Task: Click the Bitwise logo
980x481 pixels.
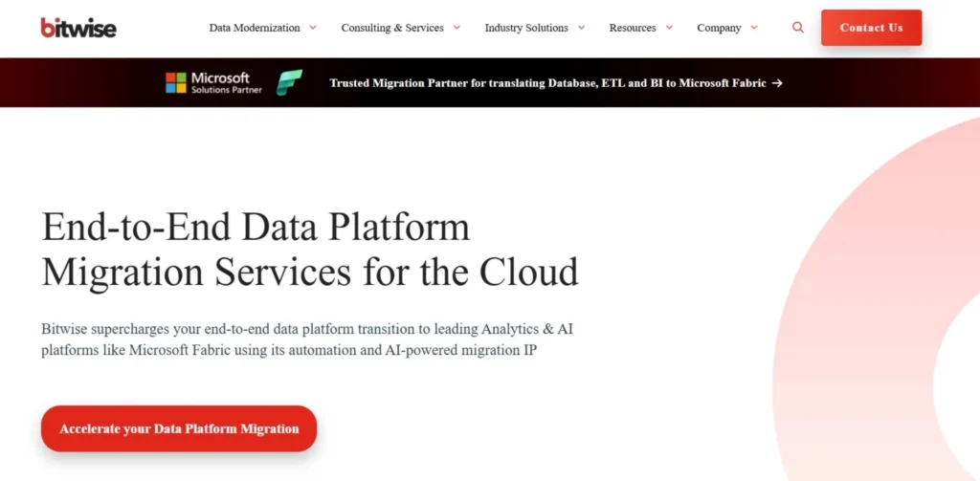Action: (78, 28)
